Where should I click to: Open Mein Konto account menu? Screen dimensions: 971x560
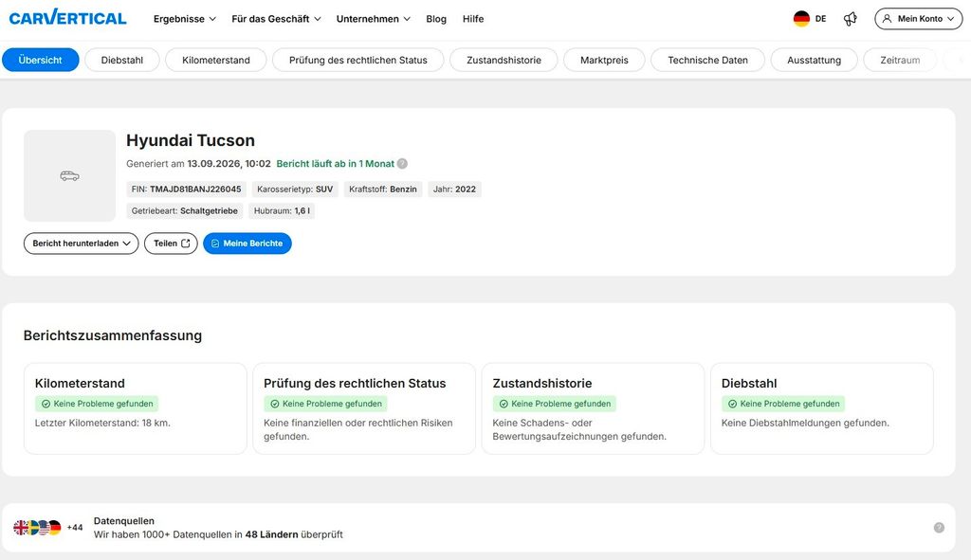918,19
